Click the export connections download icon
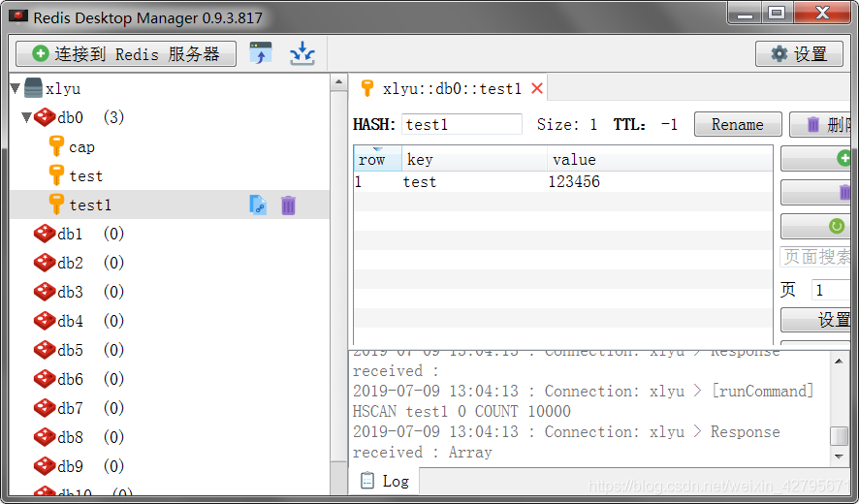Screen dimensions: 859x504 [x=302, y=53]
